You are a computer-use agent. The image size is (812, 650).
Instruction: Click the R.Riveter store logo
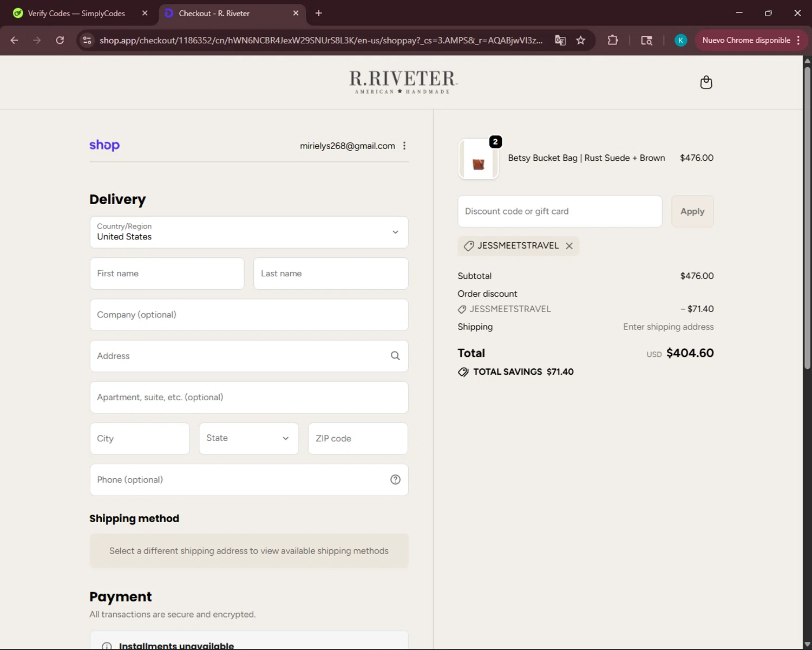pyautogui.click(x=403, y=82)
